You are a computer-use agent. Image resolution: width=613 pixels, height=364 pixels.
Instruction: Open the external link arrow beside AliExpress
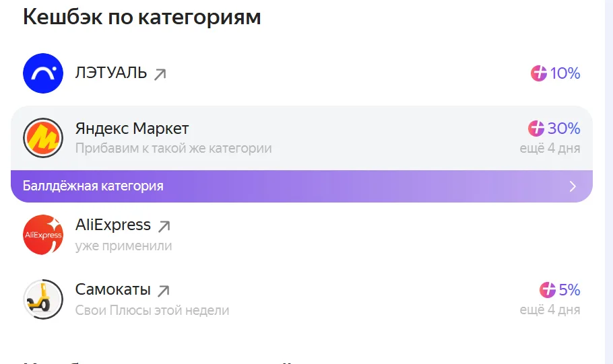164,226
